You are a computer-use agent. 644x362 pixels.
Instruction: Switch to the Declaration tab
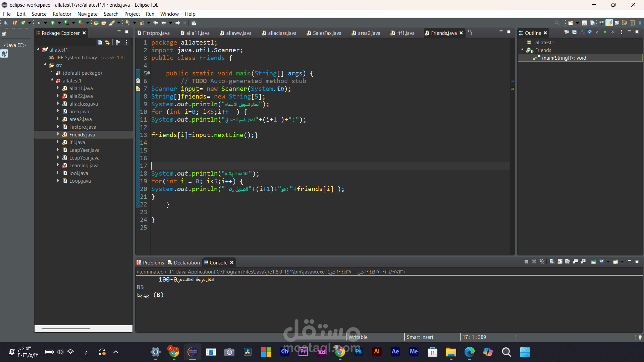183,262
